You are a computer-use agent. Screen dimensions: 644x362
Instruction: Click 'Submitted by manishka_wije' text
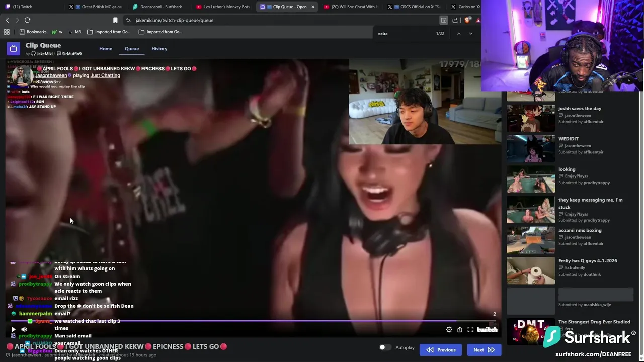point(585,305)
